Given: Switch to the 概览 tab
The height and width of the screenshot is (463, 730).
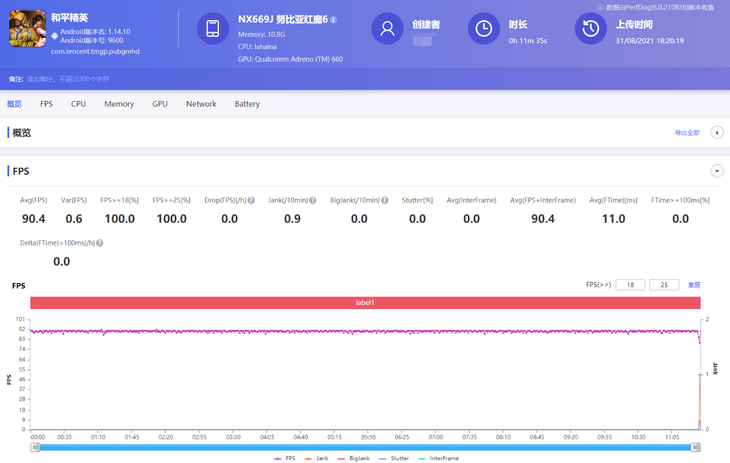Looking at the screenshot, I should coord(14,104).
